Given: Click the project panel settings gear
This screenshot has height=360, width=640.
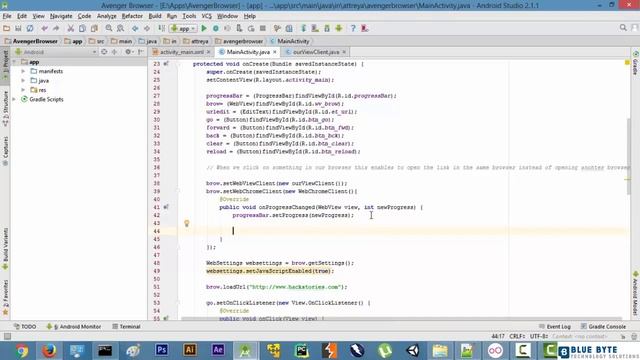Looking at the screenshot, I should [x=128, y=52].
